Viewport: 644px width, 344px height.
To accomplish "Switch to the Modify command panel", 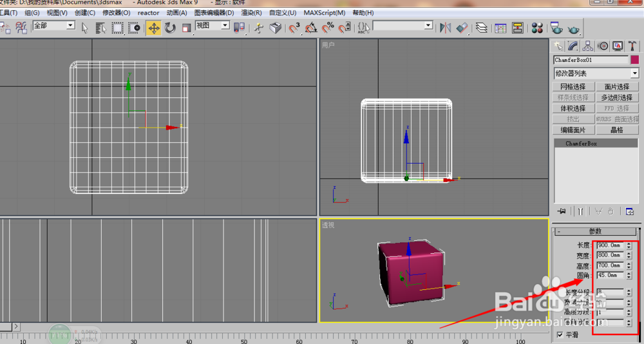I will [x=573, y=46].
